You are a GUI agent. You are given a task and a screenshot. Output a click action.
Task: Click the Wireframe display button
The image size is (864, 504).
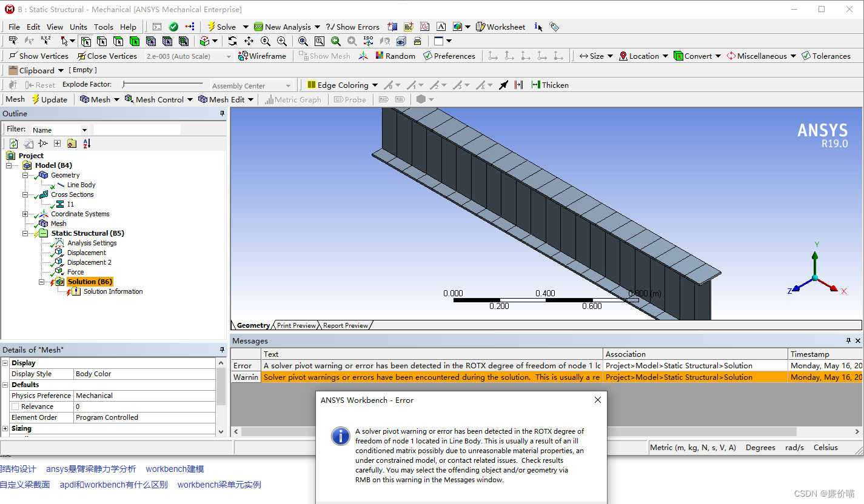coord(262,56)
